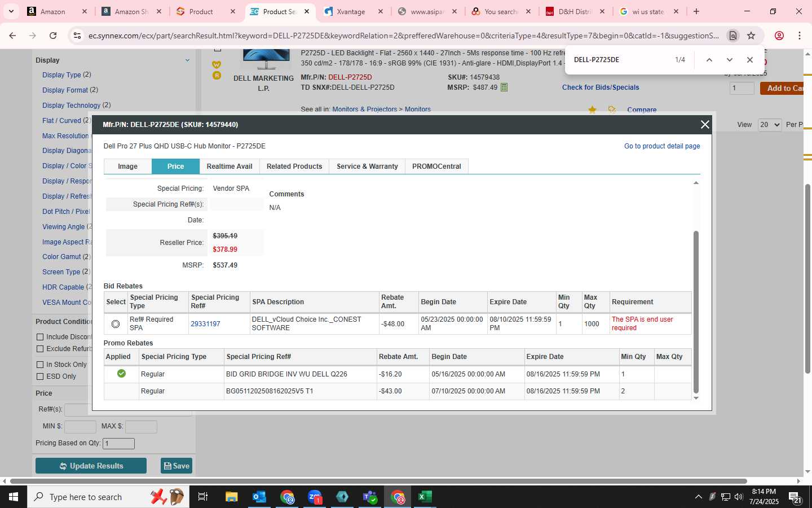
Task: Go to product detail page link
Action: 662,146
